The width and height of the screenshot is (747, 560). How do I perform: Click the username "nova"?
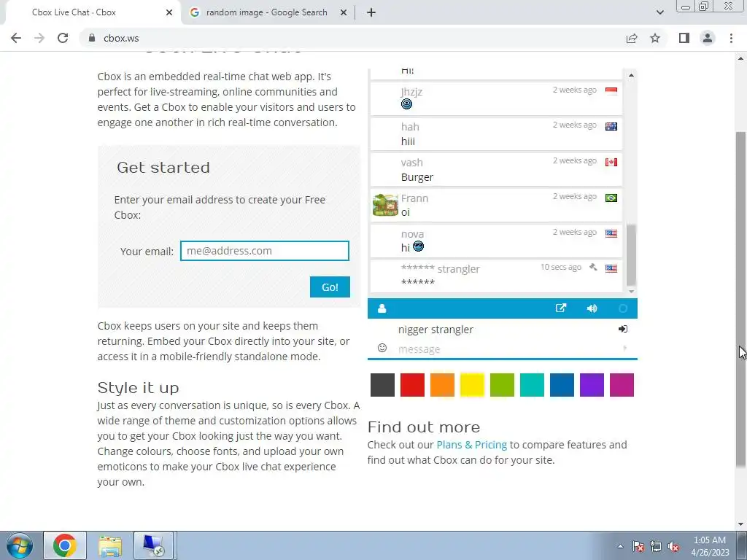[x=412, y=234]
